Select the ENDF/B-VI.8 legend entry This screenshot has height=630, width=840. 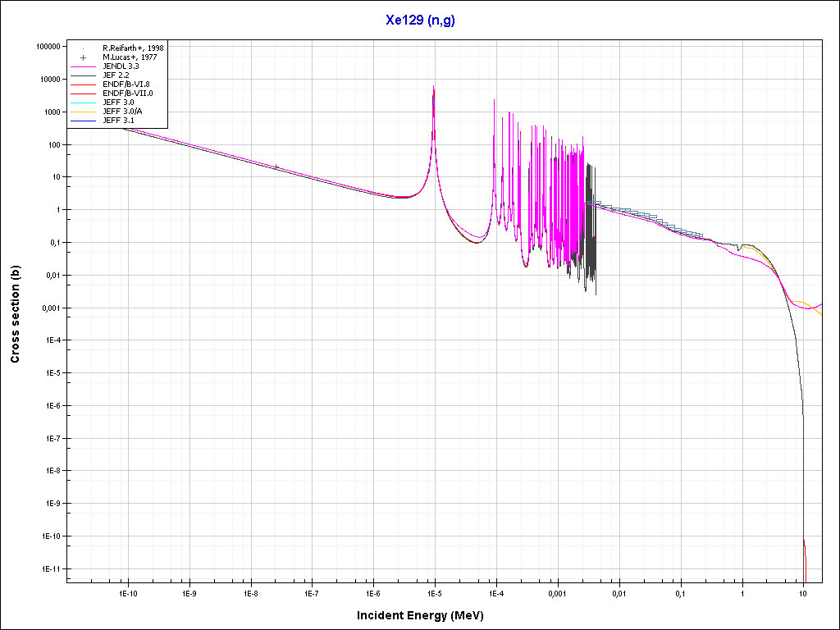pos(126,84)
